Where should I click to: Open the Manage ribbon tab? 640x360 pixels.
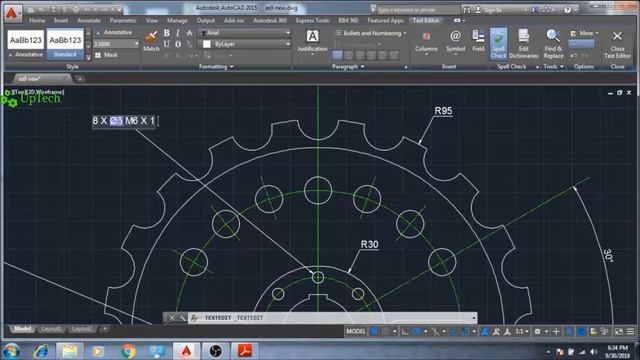coord(177,20)
